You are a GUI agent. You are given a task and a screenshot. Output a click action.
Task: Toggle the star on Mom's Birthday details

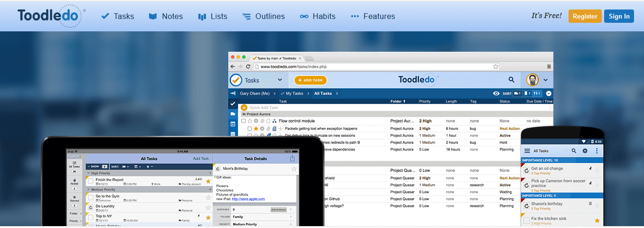click(x=294, y=169)
